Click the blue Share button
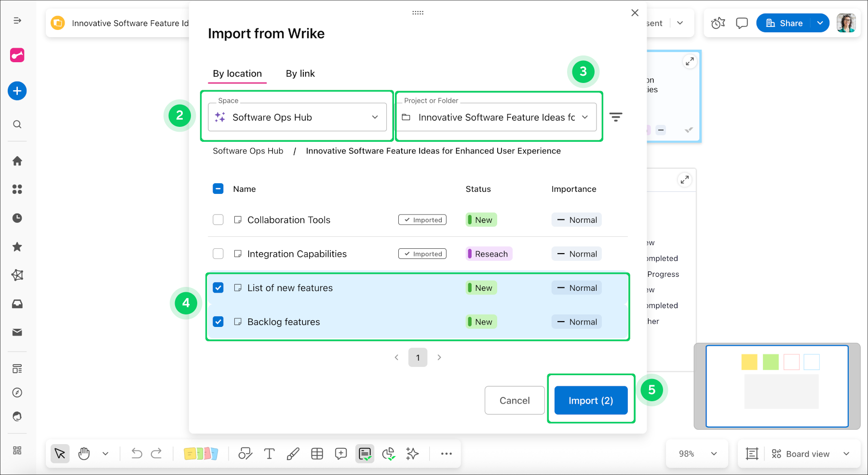The height and width of the screenshot is (475, 868). coord(787,23)
